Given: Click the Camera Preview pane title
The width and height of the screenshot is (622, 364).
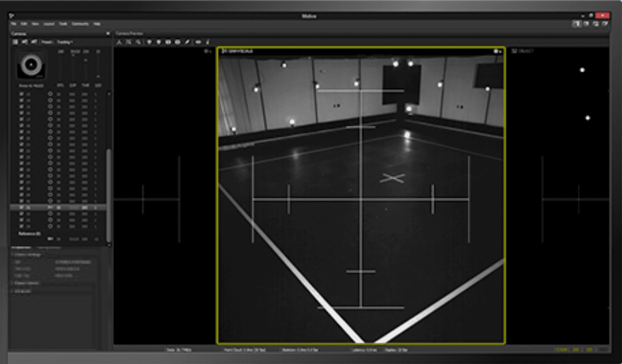Looking at the screenshot, I should [x=129, y=33].
